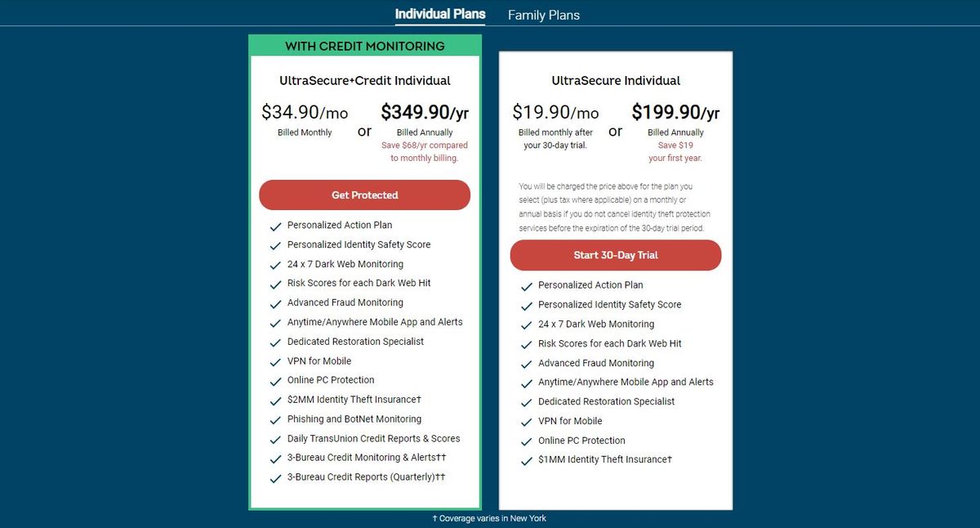
Task: Click the With Credit Monitoring banner
Action: click(x=365, y=46)
